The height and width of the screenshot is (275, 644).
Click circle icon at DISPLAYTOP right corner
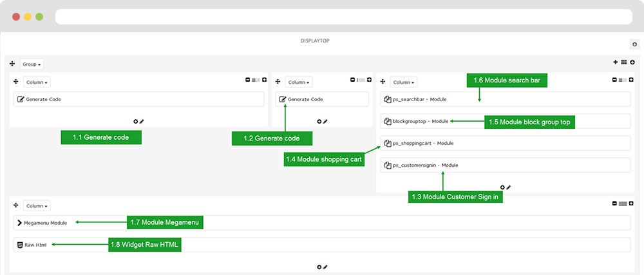[634, 44]
